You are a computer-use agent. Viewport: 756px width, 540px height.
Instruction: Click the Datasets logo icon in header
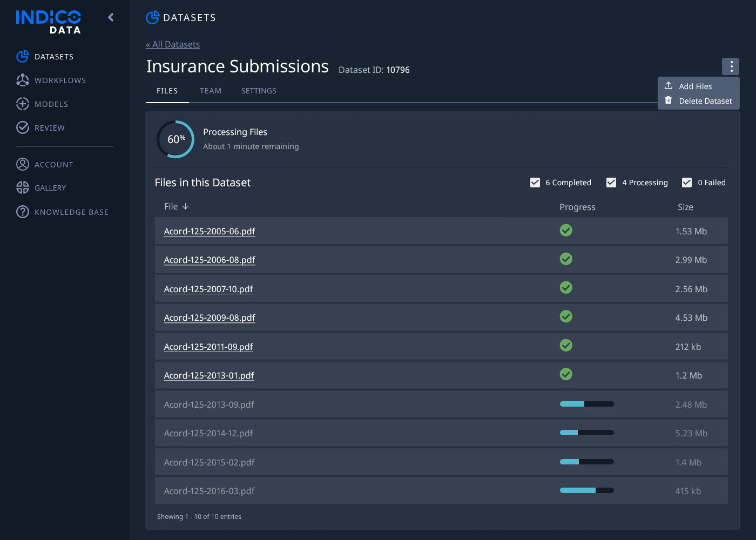pyautogui.click(x=152, y=17)
